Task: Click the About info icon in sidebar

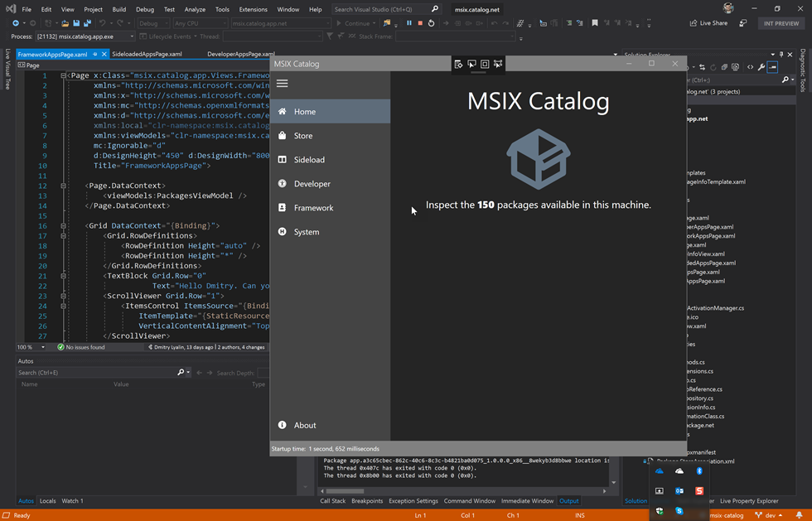Action: pos(283,425)
